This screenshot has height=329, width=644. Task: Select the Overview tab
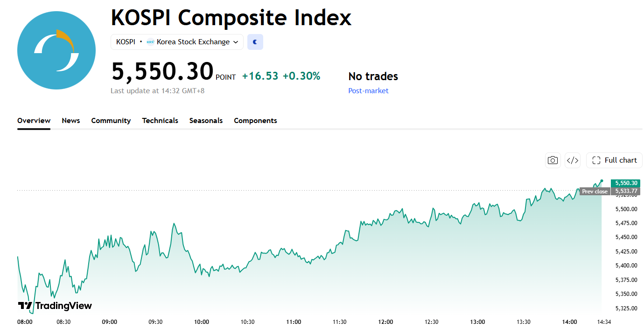pyautogui.click(x=34, y=121)
